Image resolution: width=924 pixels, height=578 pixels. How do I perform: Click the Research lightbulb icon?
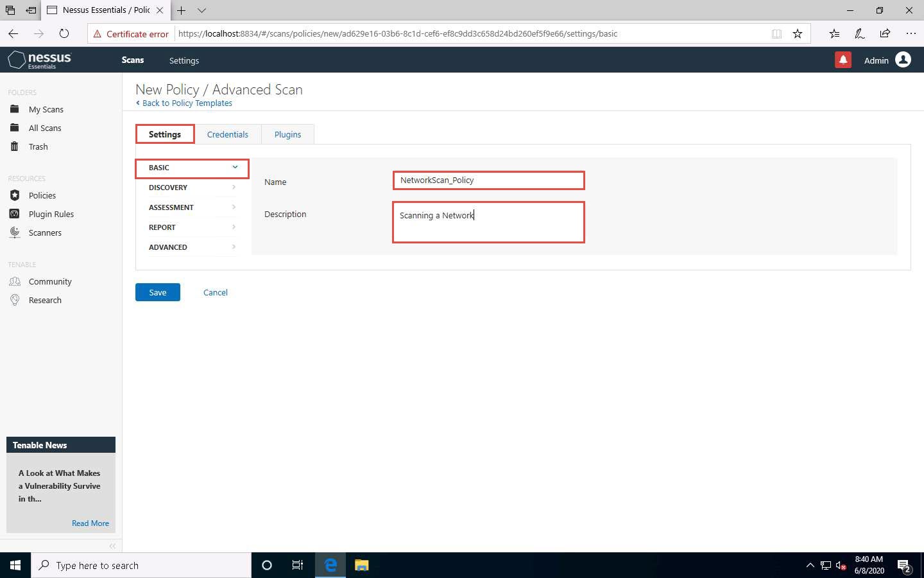point(15,300)
